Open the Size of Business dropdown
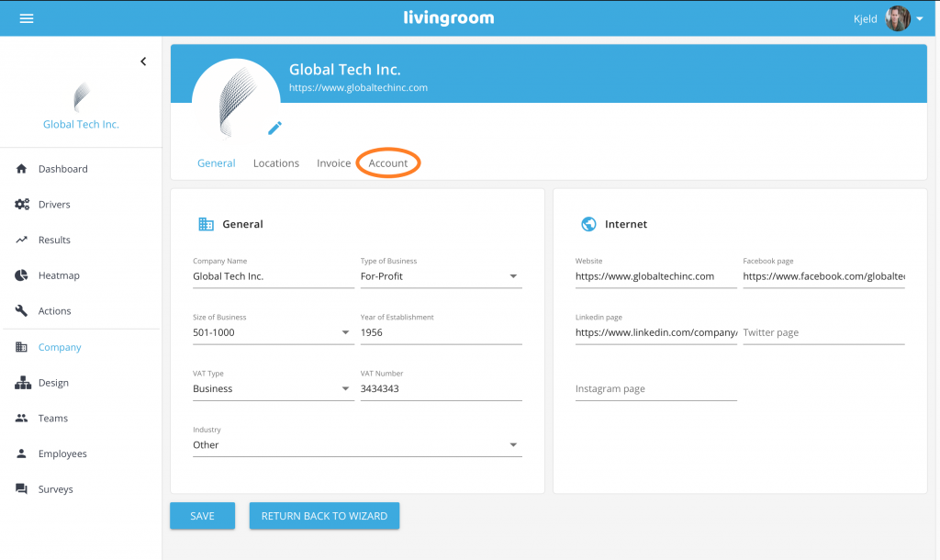The width and height of the screenshot is (940, 560). click(x=274, y=332)
